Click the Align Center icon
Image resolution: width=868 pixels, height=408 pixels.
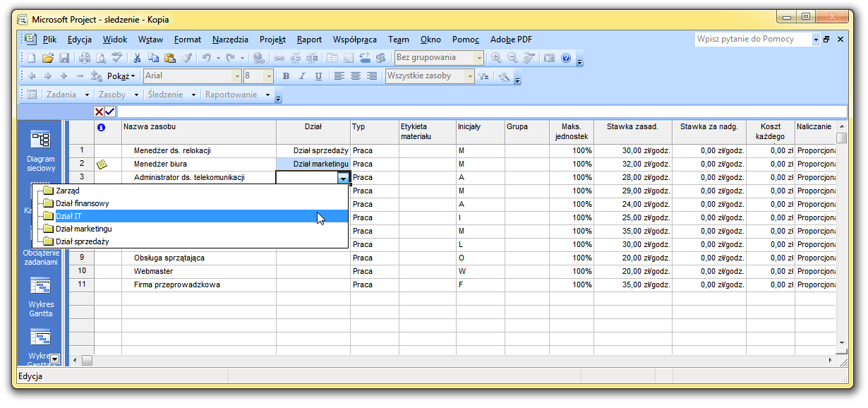[x=356, y=76]
